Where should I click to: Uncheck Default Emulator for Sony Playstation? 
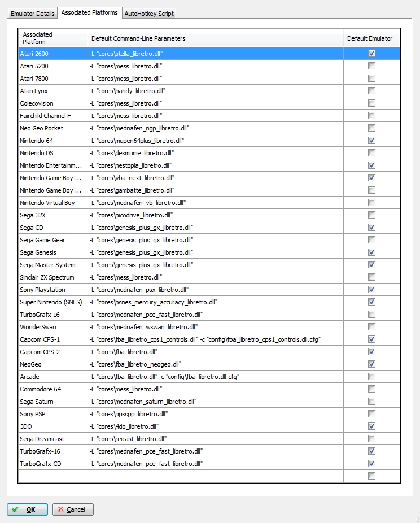(371, 290)
